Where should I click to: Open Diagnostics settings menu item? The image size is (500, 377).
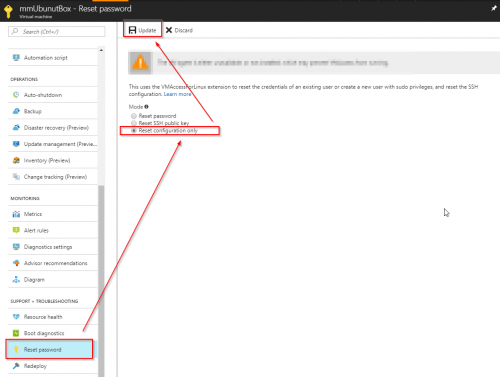pyautogui.click(x=53, y=247)
